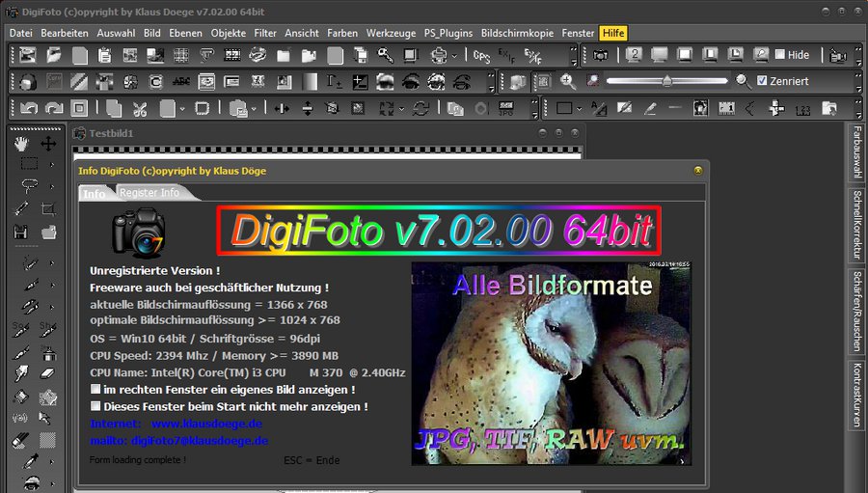Select the eyedropper color picker tool
The height and width of the screenshot is (493, 868).
31,461
